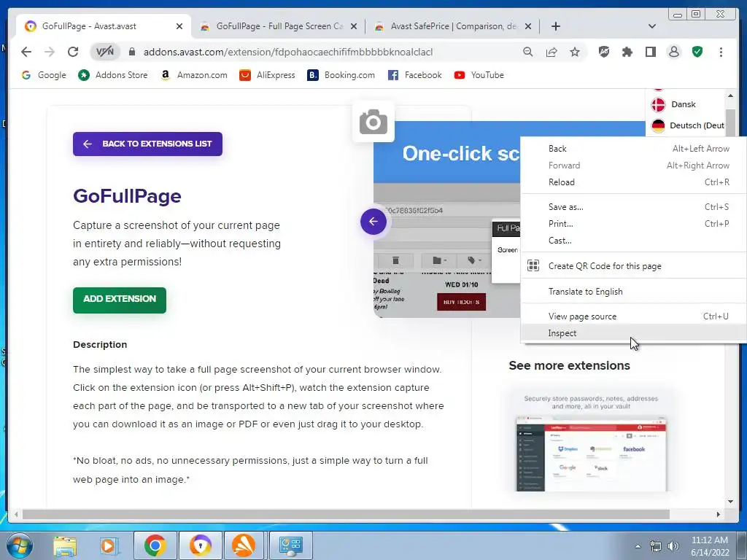Open the AdBlock shield icon
The image size is (747, 560).
(604, 52)
